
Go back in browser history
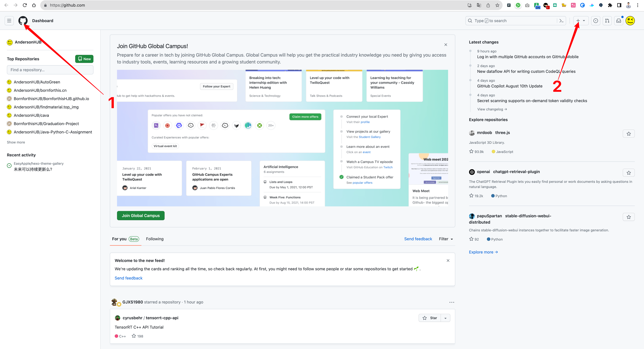(x=6, y=5)
